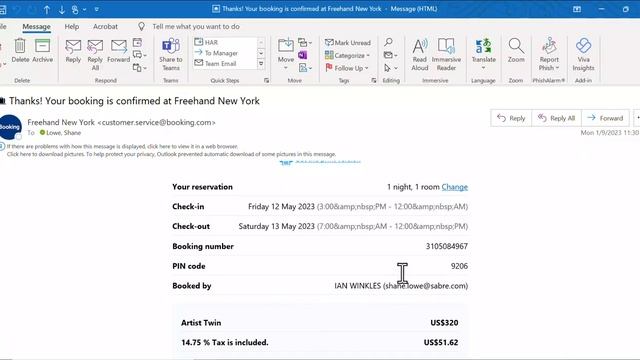
Task: Open the Acrobat ribbon tab
Action: pyautogui.click(x=105, y=27)
